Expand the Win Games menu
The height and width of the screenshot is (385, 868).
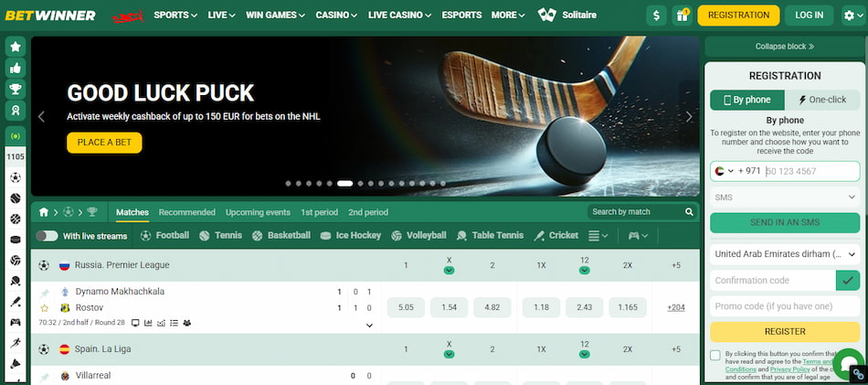[275, 16]
